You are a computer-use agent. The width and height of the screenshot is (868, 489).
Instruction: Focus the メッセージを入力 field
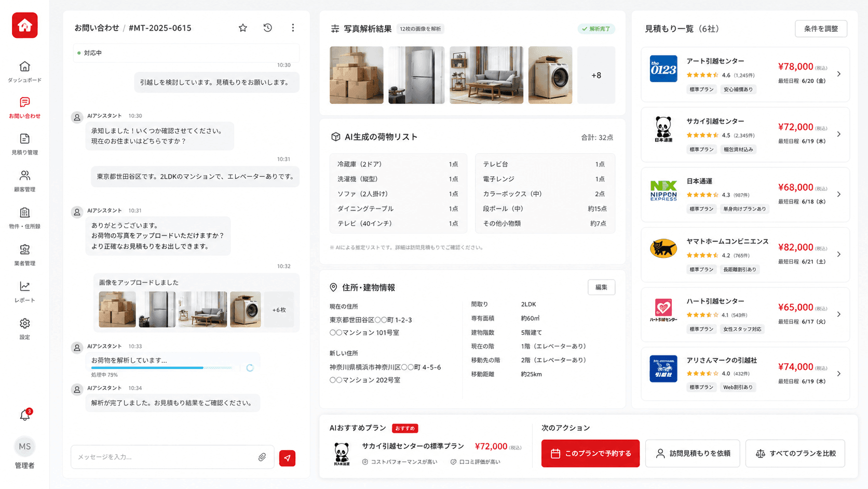[x=172, y=457]
